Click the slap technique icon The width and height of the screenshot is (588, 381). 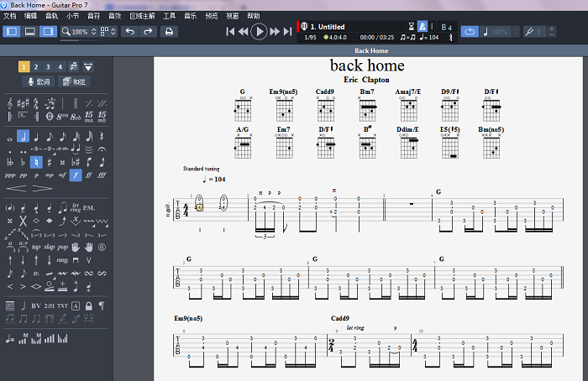click(49, 248)
